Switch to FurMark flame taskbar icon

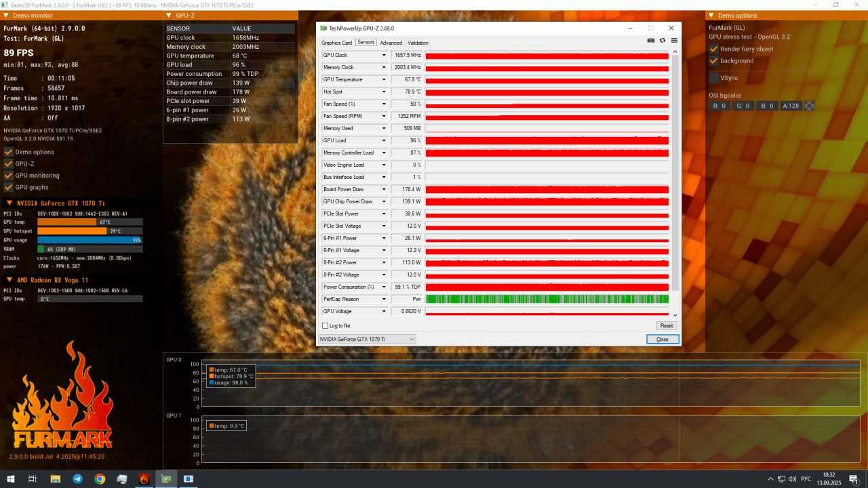coord(144,479)
